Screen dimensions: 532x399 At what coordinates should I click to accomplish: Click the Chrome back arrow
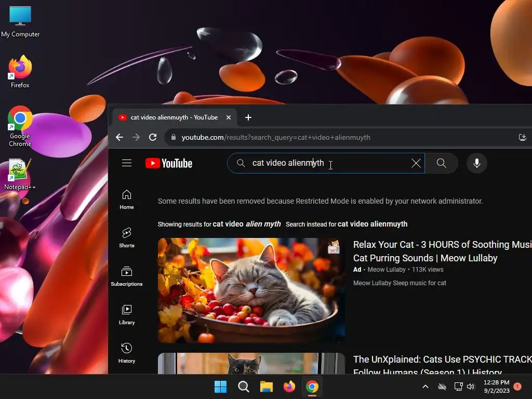pyautogui.click(x=119, y=137)
